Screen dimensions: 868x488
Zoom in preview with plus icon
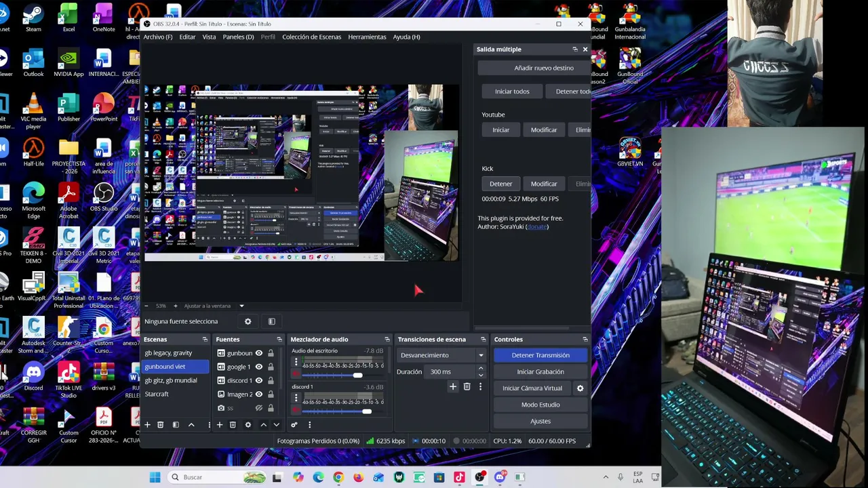point(175,306)
